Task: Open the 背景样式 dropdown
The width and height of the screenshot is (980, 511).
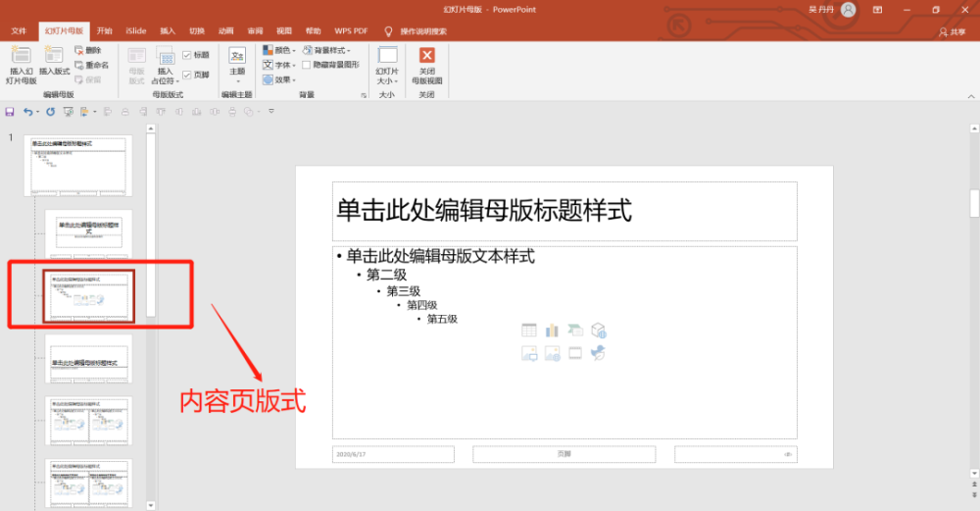Action: pyautogui.click(x=326, y=50)
